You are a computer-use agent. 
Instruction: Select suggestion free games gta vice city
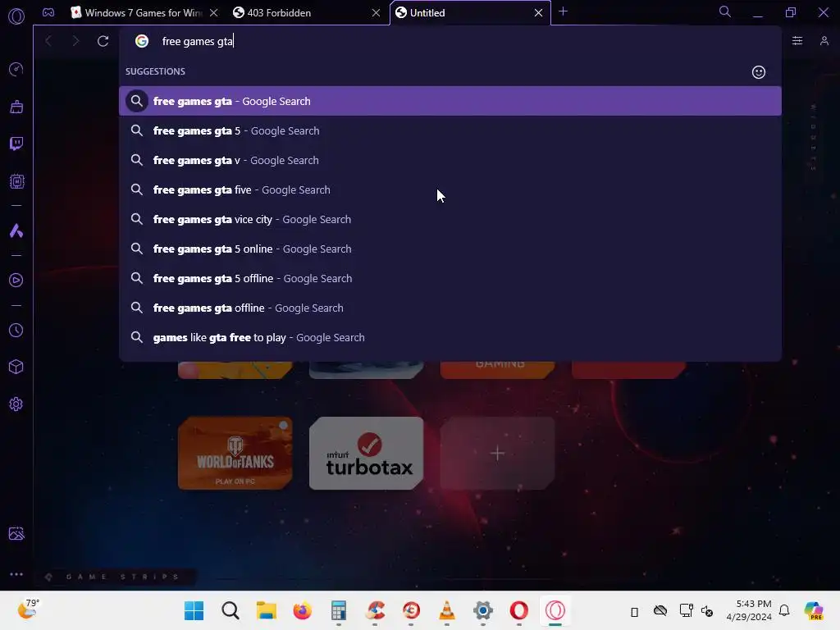click(x=450, y=219)
